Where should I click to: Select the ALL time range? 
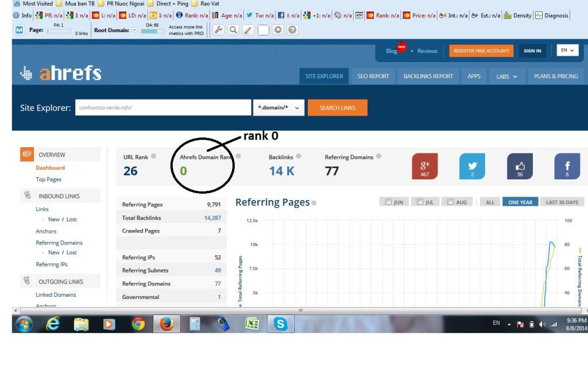coord(490,202)
